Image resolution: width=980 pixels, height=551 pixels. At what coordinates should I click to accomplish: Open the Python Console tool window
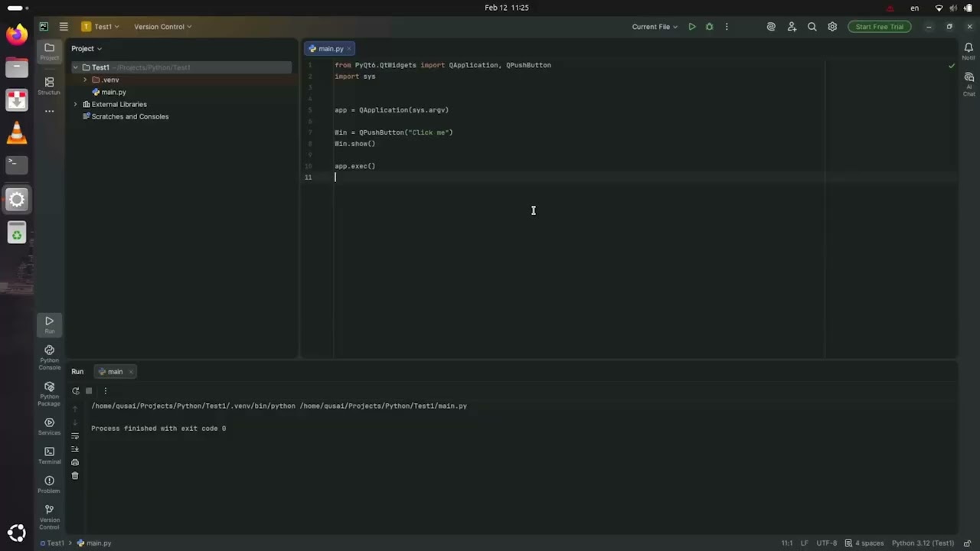[49, 357]
